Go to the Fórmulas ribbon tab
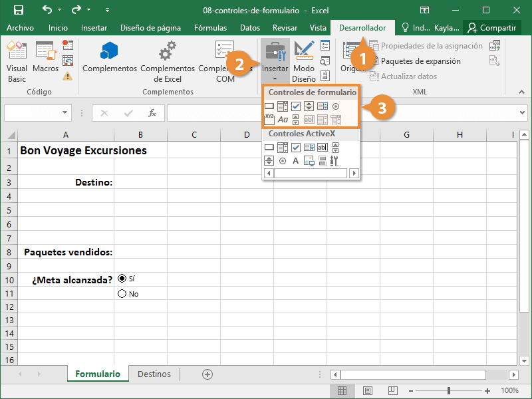The width and height of the screenshot is (532, 399). tap(210, 28)
